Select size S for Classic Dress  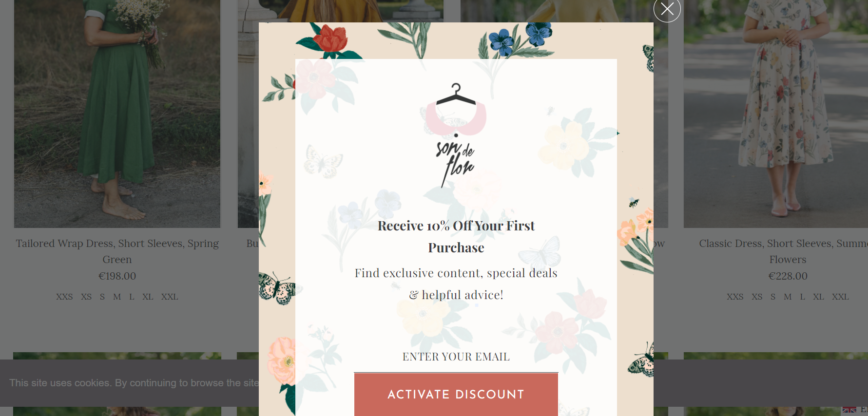coord(773,297)
